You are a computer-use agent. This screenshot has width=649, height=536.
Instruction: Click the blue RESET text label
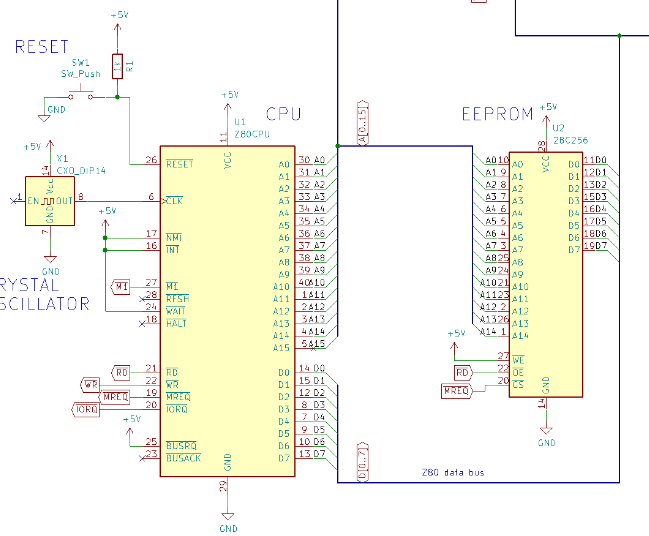[42, 47]
